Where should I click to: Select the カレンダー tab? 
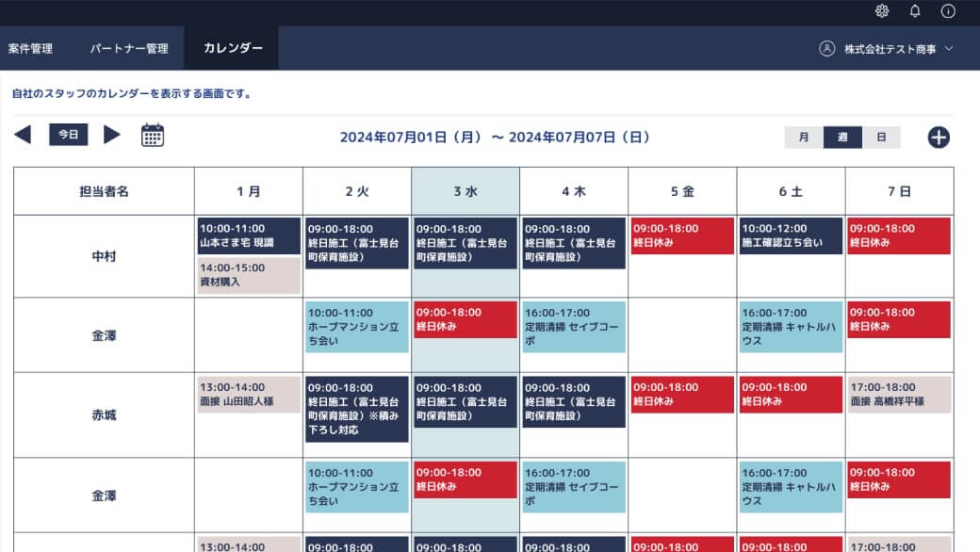tap(233, 49)
